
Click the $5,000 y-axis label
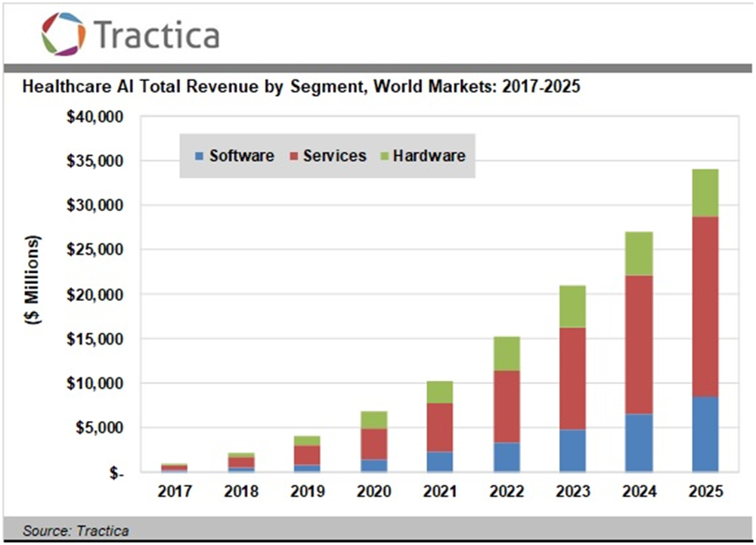click(x=99, y=427)
